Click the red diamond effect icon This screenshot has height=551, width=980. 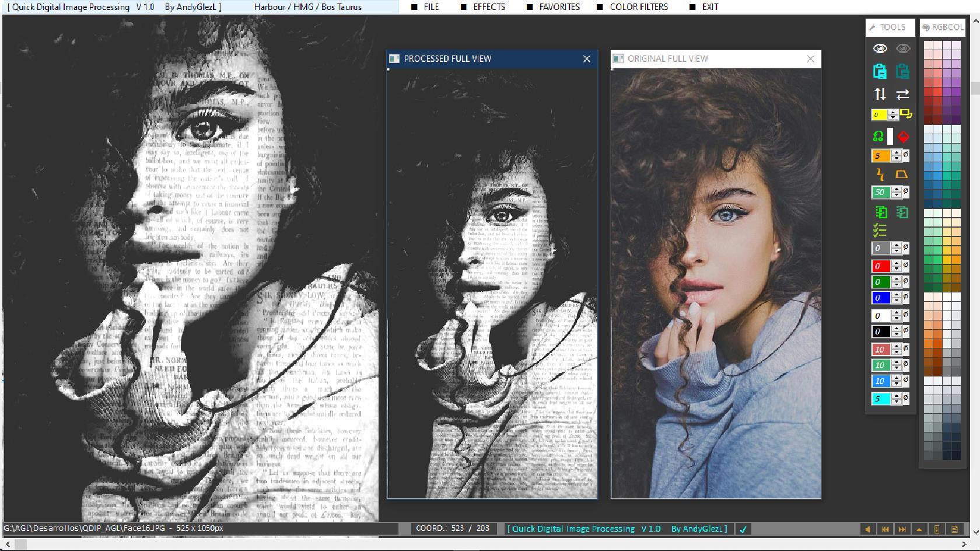(x=904, y=136)
